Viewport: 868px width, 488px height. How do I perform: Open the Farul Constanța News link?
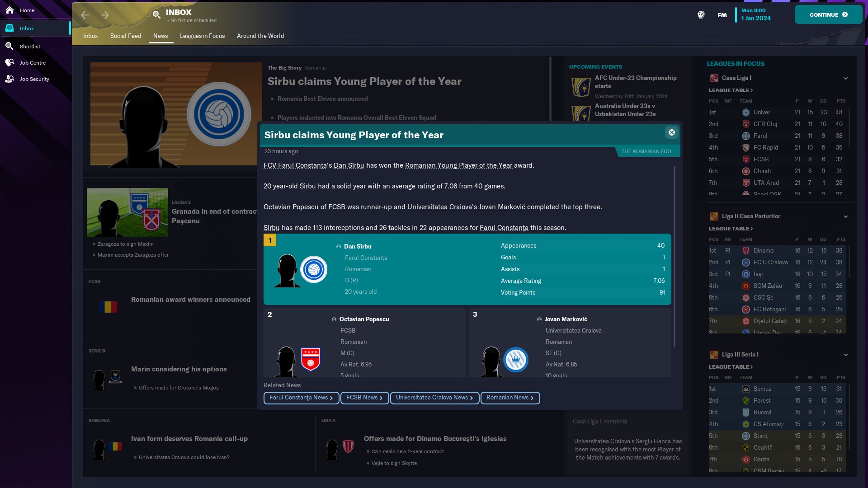point(301,398)
